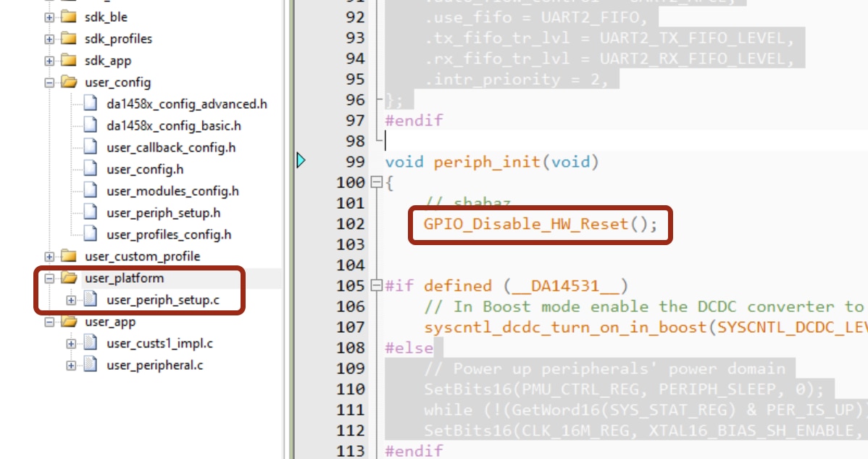Viewport: 868px width, 459px height.
Task: Click file icon of user_periph_setup.c
Action: coord(91,299)
